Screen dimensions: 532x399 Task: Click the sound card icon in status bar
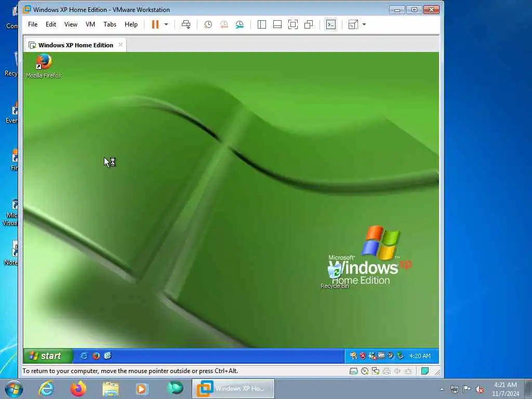tap(397, 371)
